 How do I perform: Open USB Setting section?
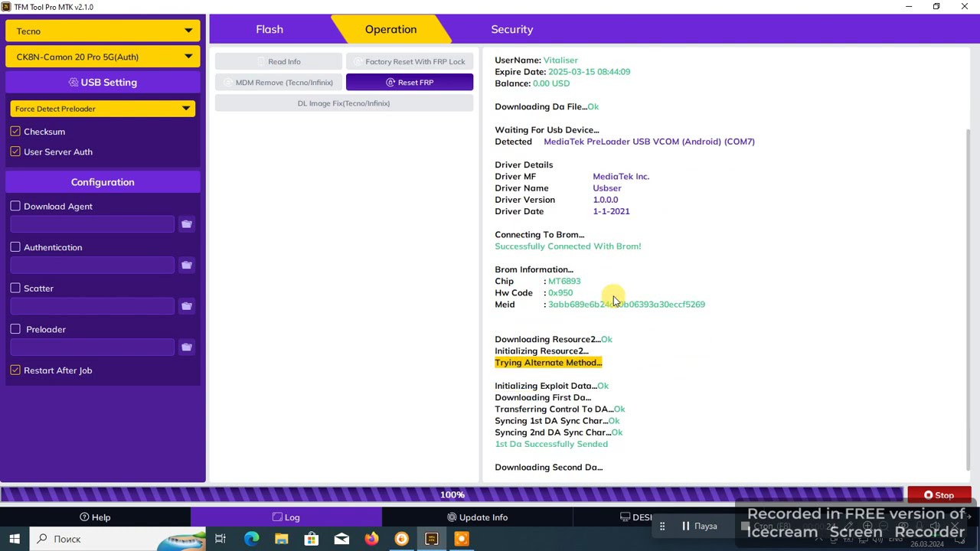(103, 82)
